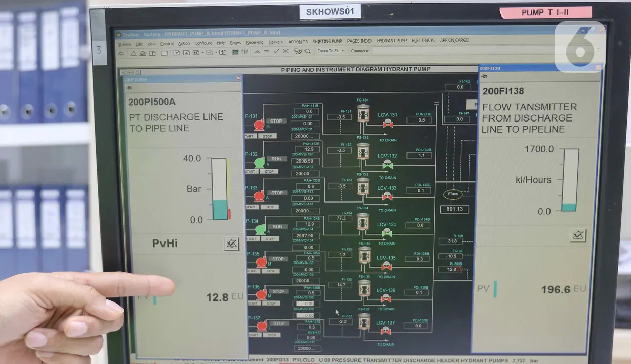The height and width of the screenshot is (364, 631).
Task: Open the Control menu
Action: tap(167, 44)
